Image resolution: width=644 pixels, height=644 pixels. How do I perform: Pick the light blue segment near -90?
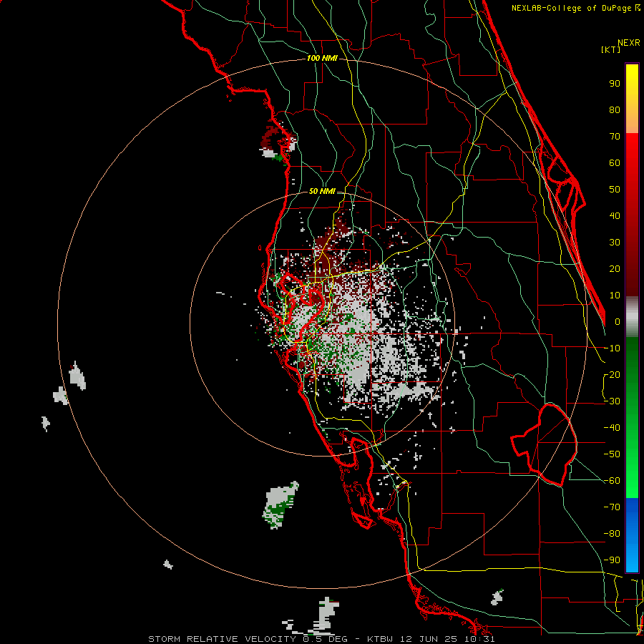[632, 560]
